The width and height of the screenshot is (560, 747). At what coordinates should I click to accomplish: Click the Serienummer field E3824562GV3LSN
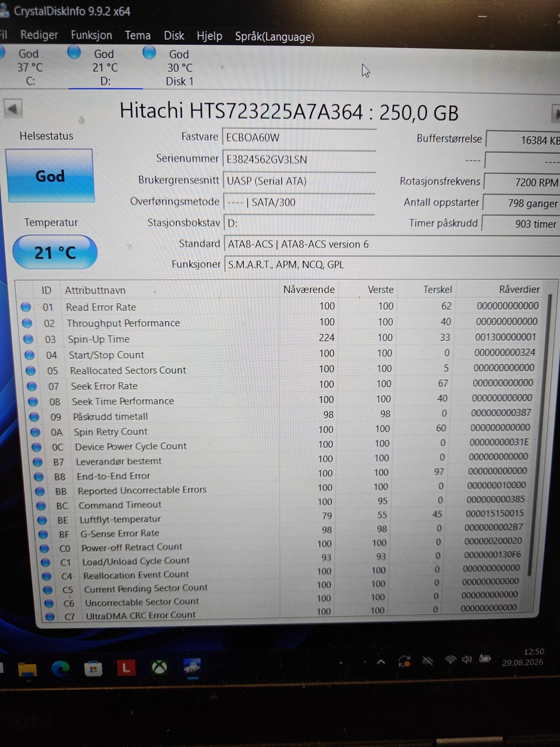point(299,159)
